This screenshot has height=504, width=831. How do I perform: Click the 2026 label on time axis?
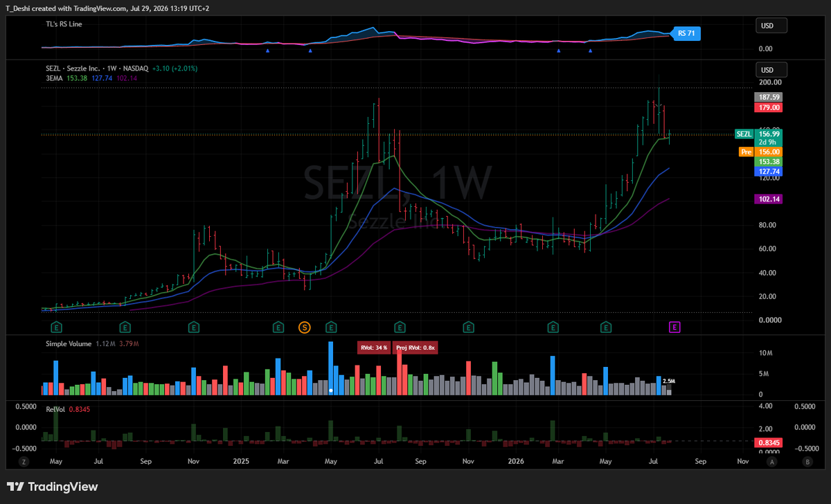pyautogui.click(x=515, y=461)
